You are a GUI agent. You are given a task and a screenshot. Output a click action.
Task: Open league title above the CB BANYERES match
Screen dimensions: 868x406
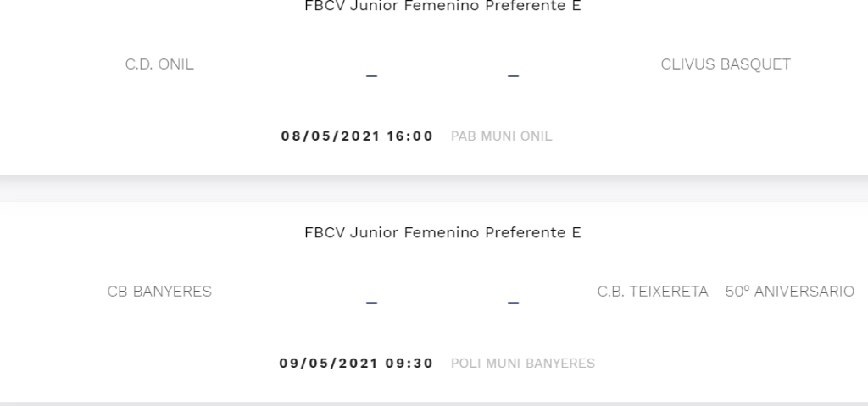click(442, 233)
